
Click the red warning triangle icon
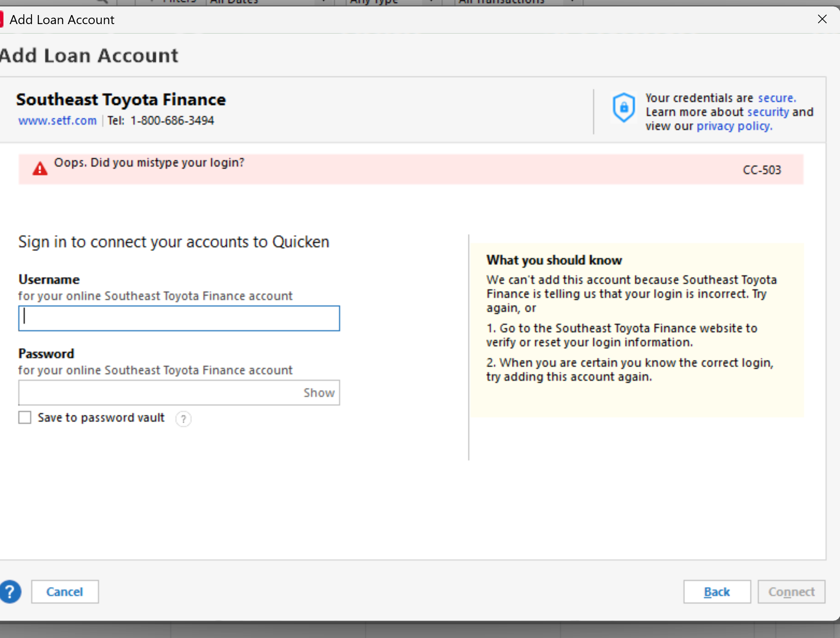click(x=40, y=169)
